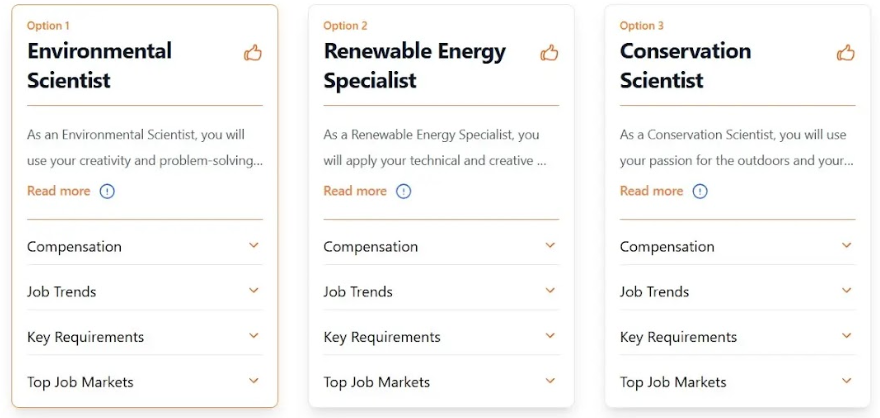The width and height of the screenshot is (880, 418).
Task: Click thumbs-up on Renewable Energy Specialist
Action: click(549, 53)
